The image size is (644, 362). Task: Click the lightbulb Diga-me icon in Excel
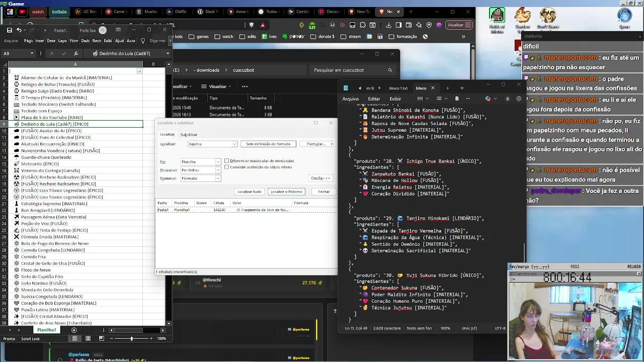[143, 41]
